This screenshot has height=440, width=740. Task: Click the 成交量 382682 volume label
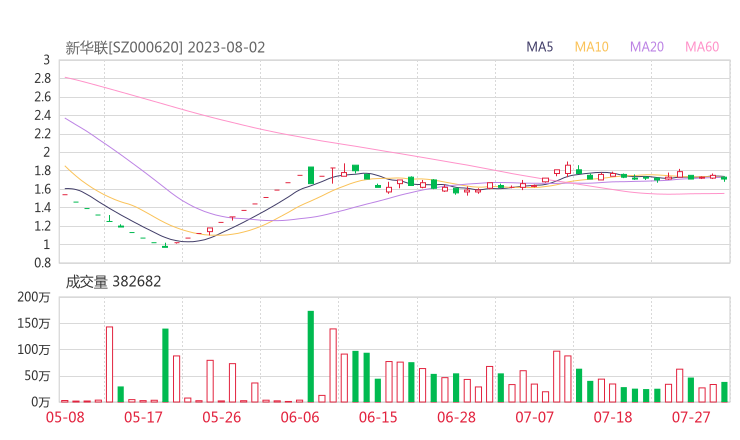tap(113, 282)
